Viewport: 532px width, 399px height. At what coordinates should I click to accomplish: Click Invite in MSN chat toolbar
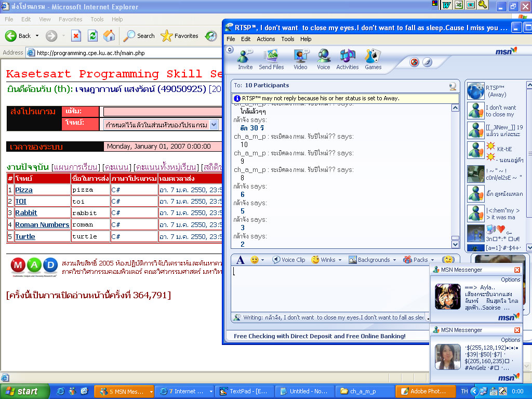pos(245,59)
